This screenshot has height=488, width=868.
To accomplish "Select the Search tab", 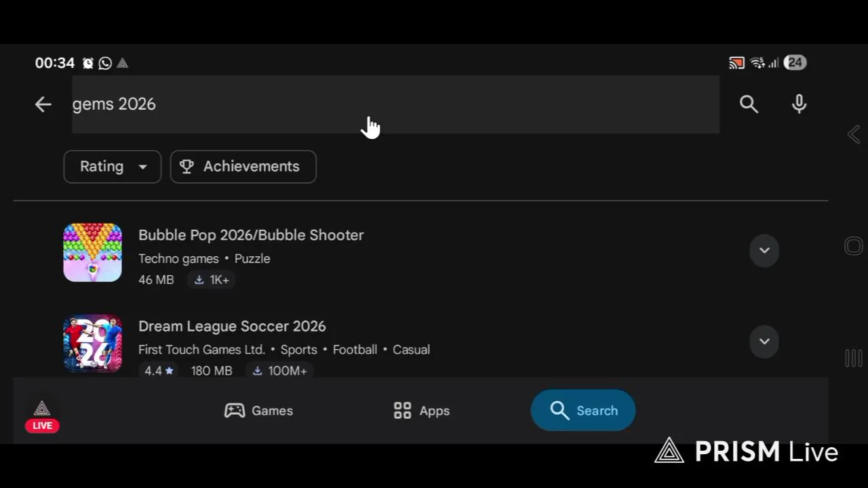I will [x=583, y=410].
